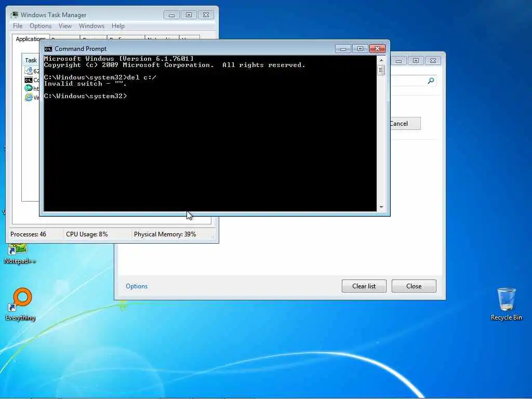Open the Notepad++ desktop shortcut
The width and height of the screenshot is (532, 399).
click(x=19, y=254)
